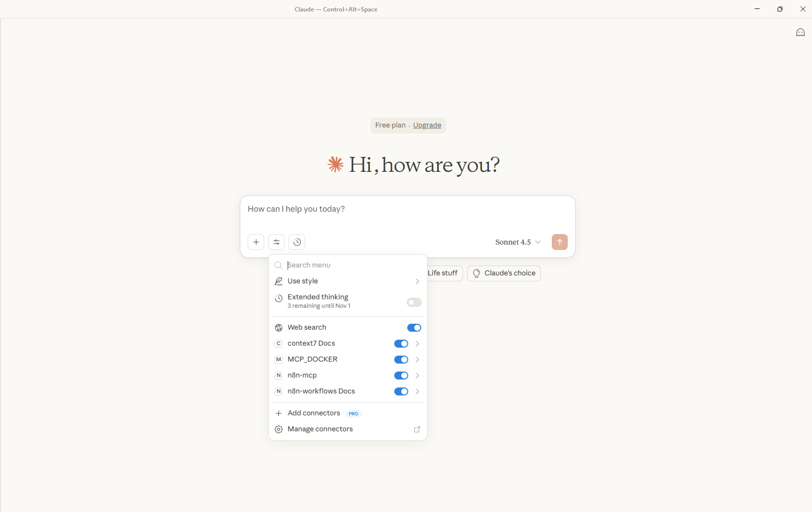Click the MCP_DOCKER connector label
Viewport: 812px width, 512px height.
[x=313, y=359]
